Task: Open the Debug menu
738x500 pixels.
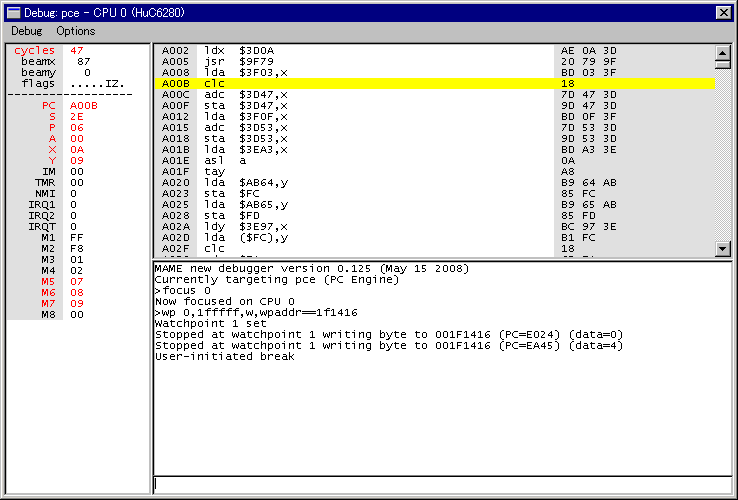Action: click(26, 31)
